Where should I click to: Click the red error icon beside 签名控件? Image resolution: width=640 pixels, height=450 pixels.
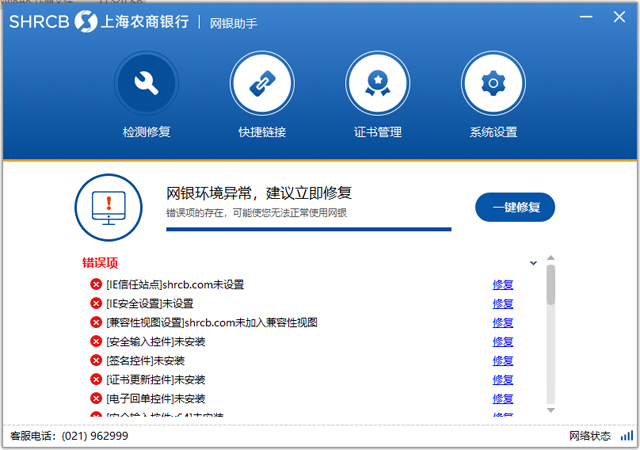96,360
